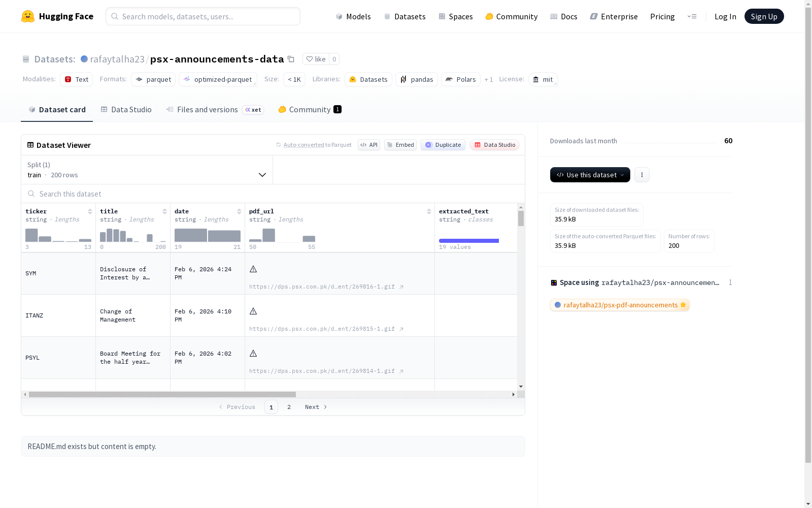Click Log In
Viewport: 812px width, 508px height.
[x=725, y=16]
